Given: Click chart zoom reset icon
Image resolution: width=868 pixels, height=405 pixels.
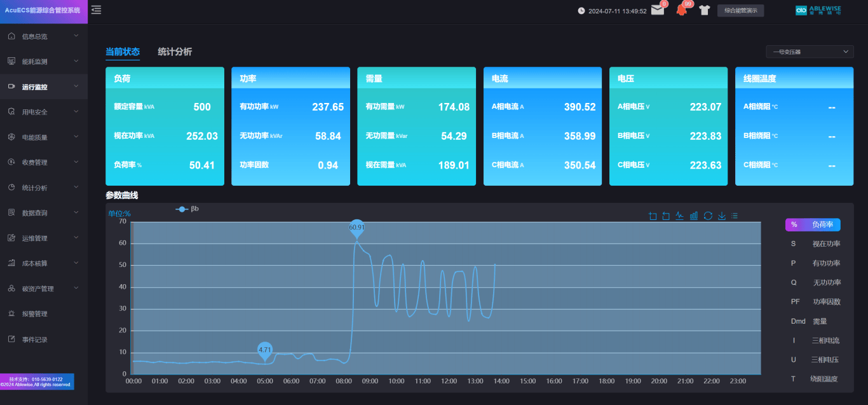Looking at the screenshot, I should pos(666,216).
